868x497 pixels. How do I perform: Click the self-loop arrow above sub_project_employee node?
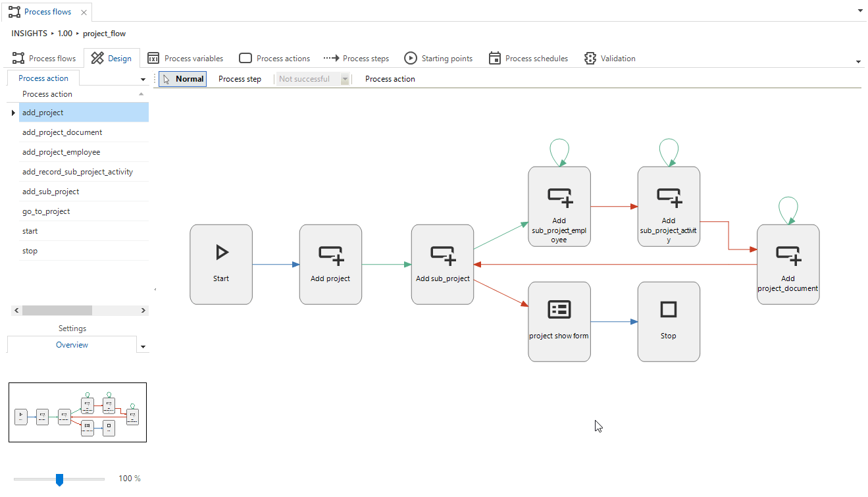[x=559, y=153]
